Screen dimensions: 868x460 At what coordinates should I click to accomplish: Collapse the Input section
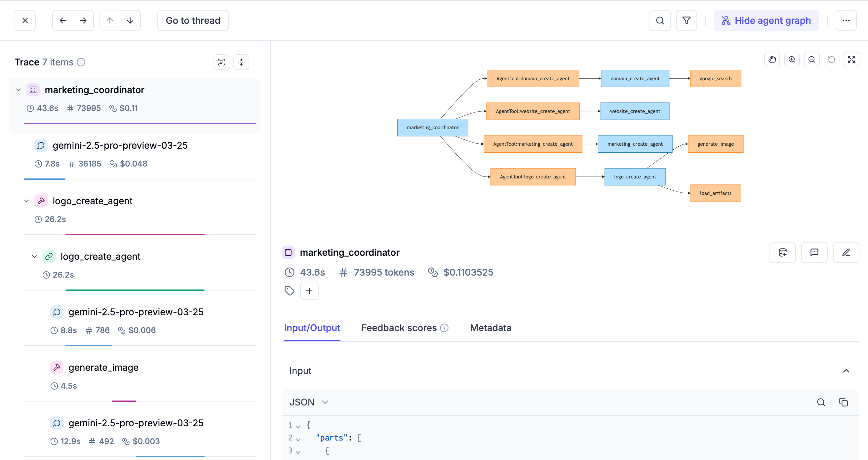[x=846, y=371]
